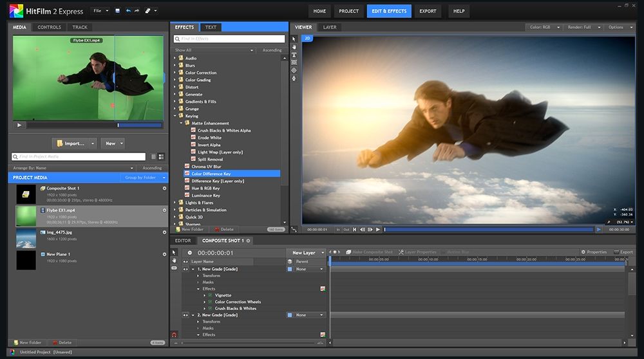This screenshot has width=644, height=359.
Task: Click the timeline Export button
Action: [623, 252]
